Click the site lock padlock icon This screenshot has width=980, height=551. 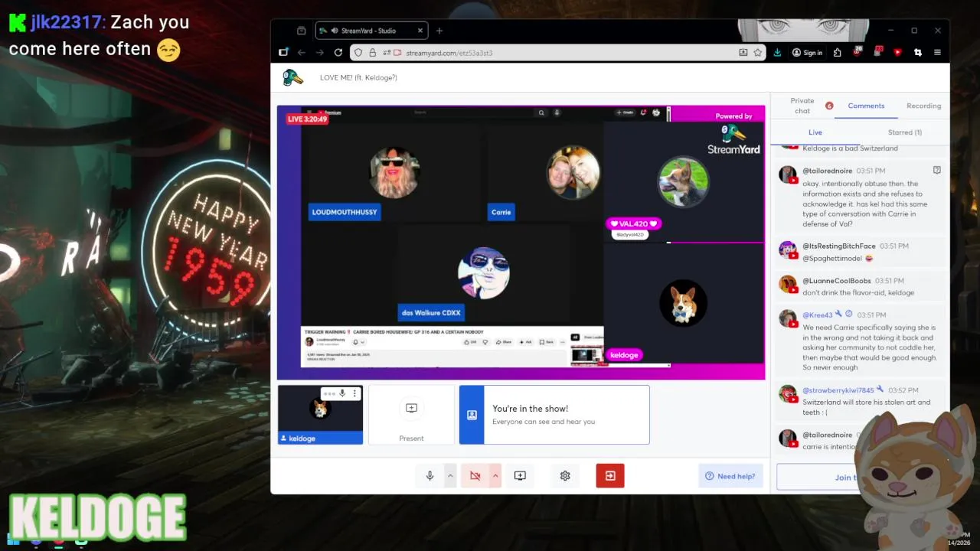point(372,53)
